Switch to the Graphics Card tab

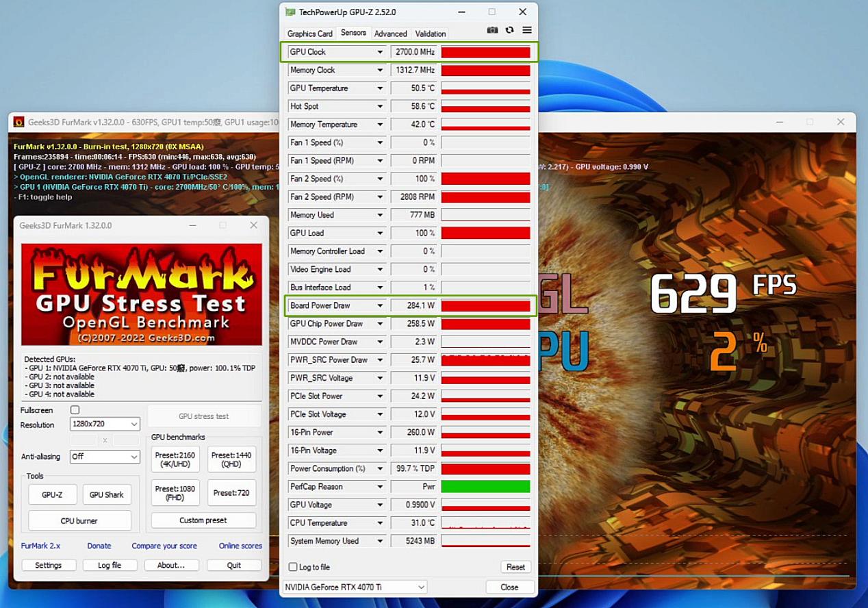point(309,34)
